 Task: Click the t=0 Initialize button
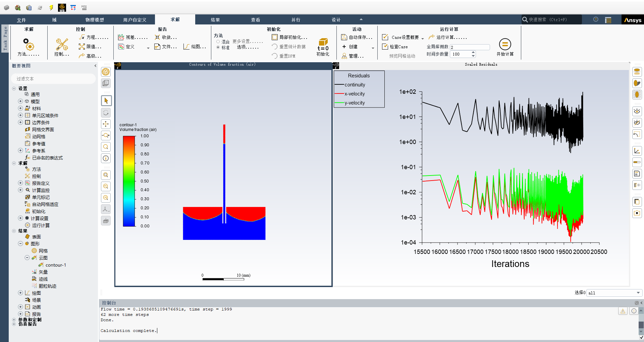point(323,47)
